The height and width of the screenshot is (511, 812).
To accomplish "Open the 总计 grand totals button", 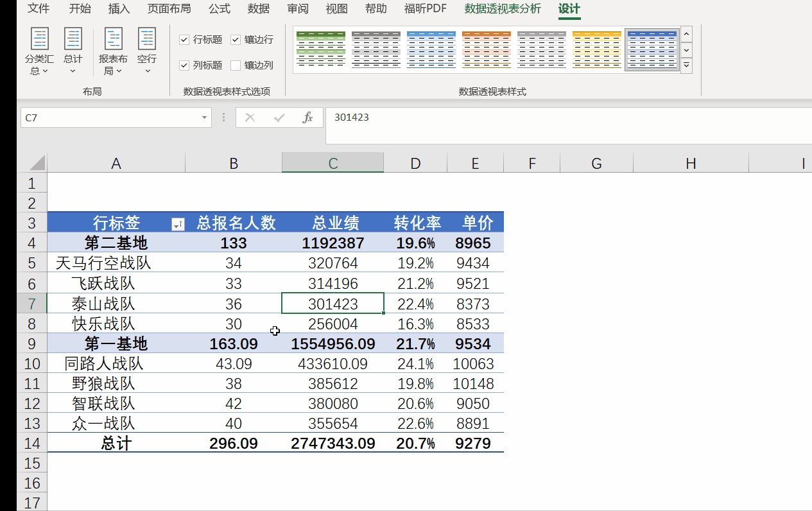I will 73,51.
